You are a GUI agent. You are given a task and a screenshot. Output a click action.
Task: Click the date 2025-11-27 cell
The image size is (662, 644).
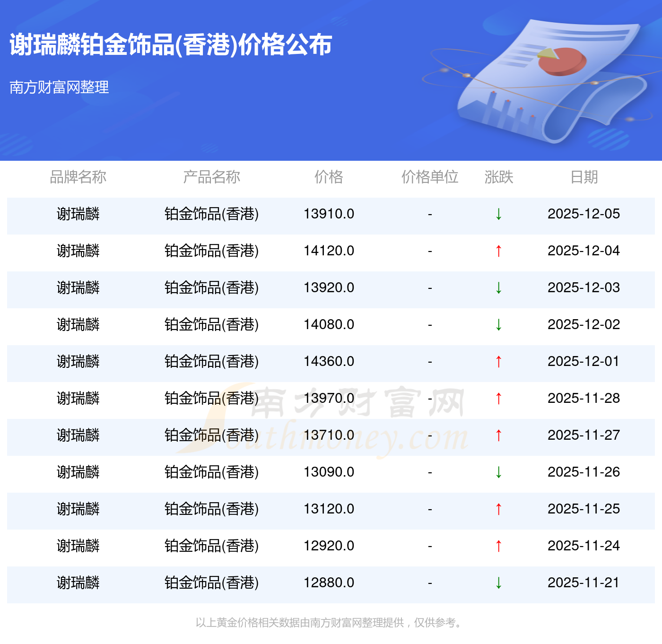tap(584, 435)
